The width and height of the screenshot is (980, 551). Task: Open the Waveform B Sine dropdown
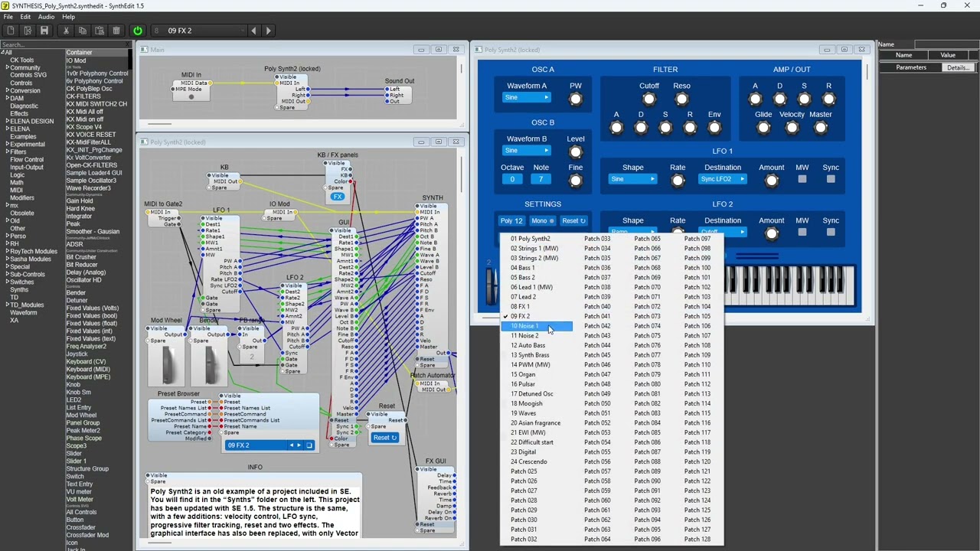point(527,150)
